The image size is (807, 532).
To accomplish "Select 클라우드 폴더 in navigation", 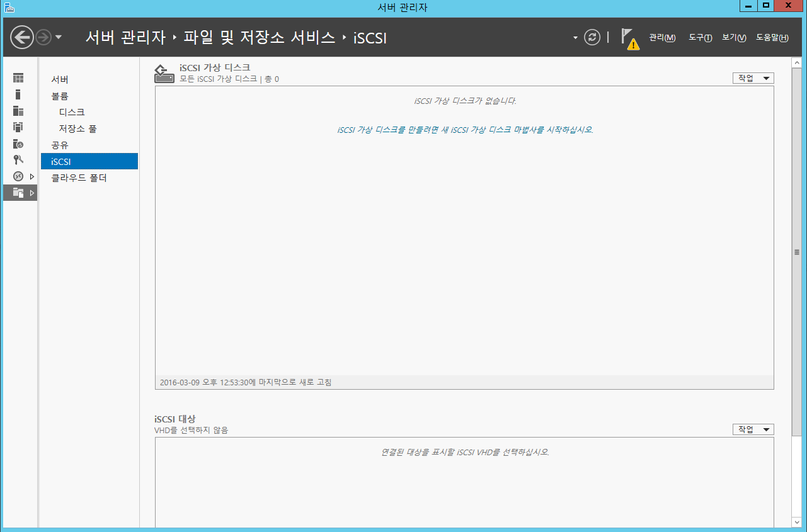I will [x=79, y=178].
